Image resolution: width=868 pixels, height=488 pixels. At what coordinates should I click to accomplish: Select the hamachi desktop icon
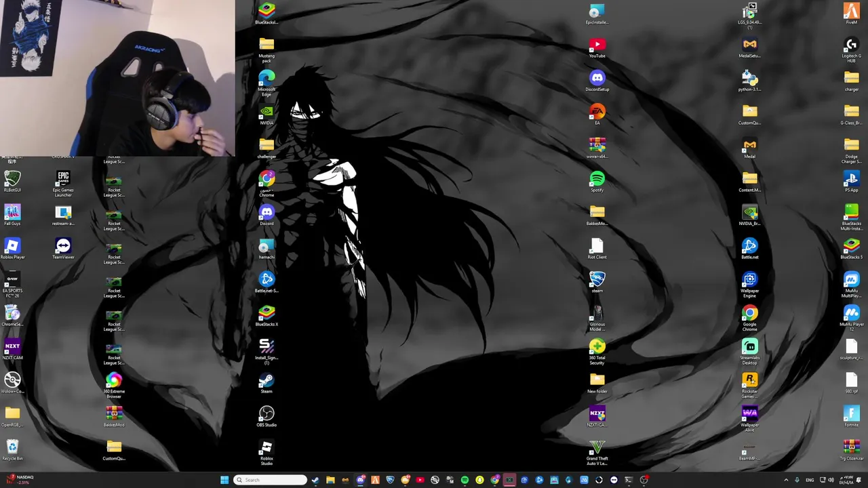[x=267, y=249]
